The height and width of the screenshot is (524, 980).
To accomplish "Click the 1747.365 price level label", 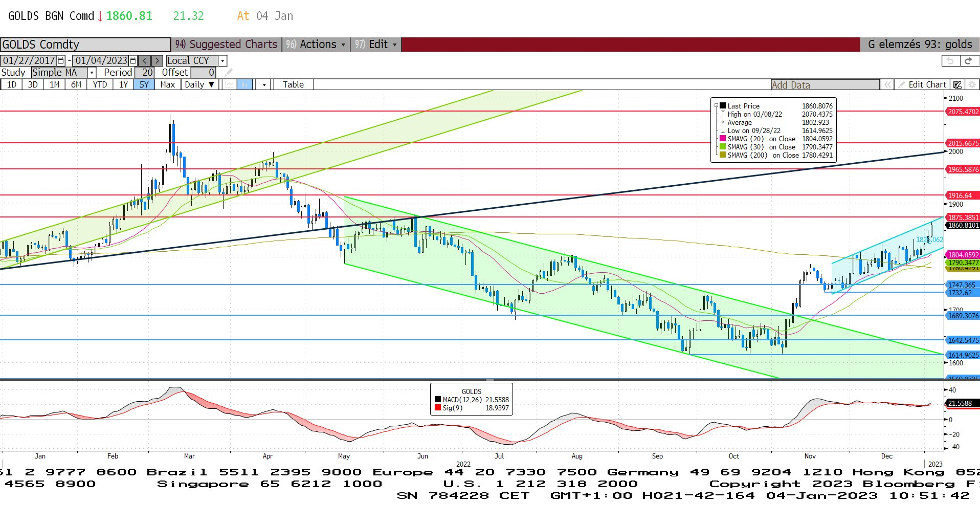I will tap(962, 285).
